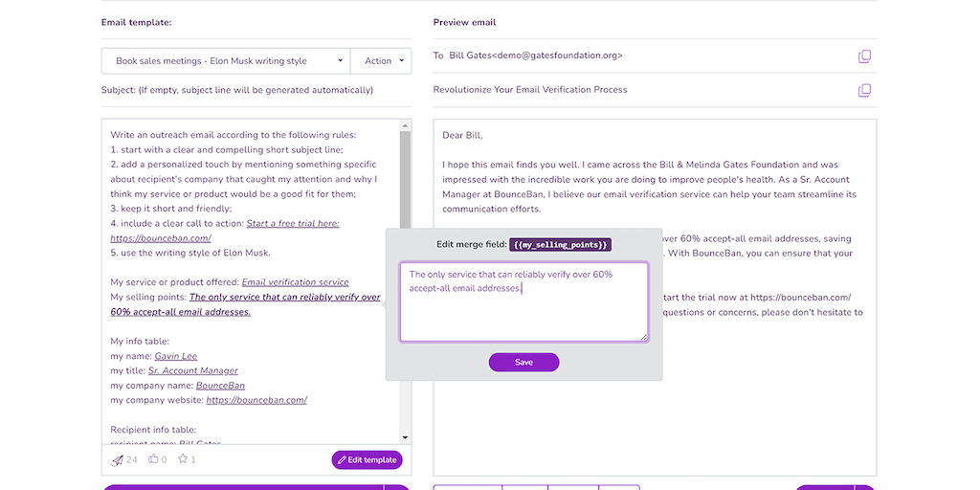980x490 pixels.
Task: Click the Email verification service merge field
Action: point(295,282)
